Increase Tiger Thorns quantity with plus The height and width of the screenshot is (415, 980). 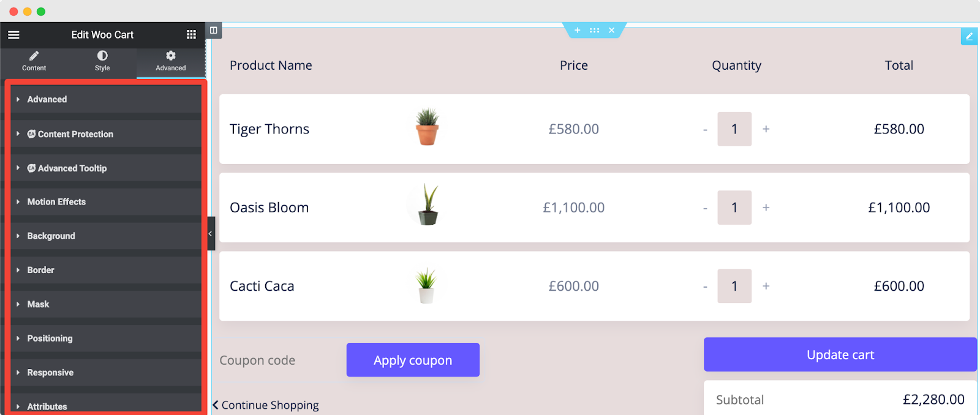click(x=766, y=129)
